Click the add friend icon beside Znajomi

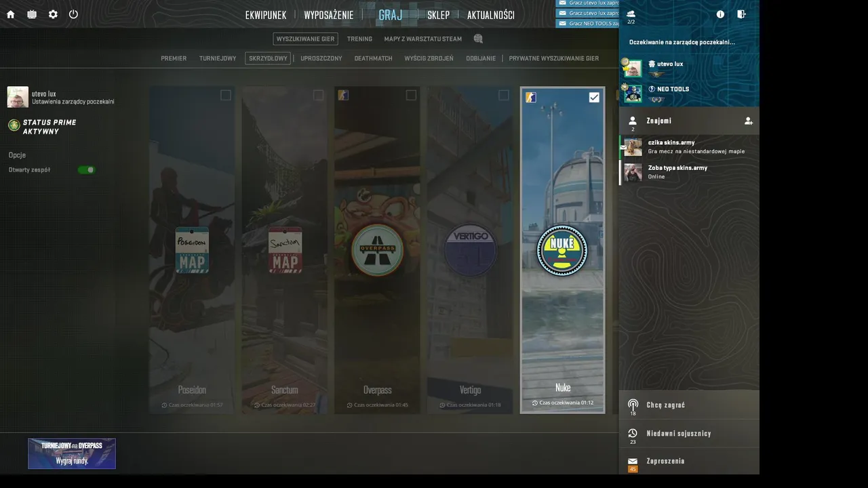[748, 121]
